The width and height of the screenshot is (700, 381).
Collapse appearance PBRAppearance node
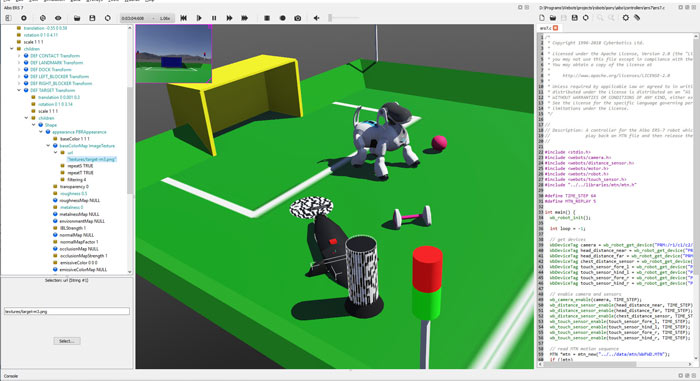41,132
